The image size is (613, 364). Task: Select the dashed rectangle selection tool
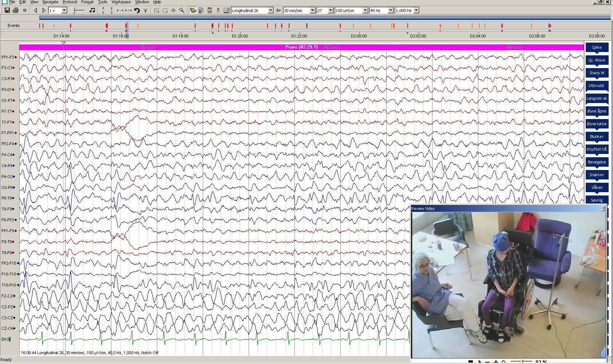165,11
